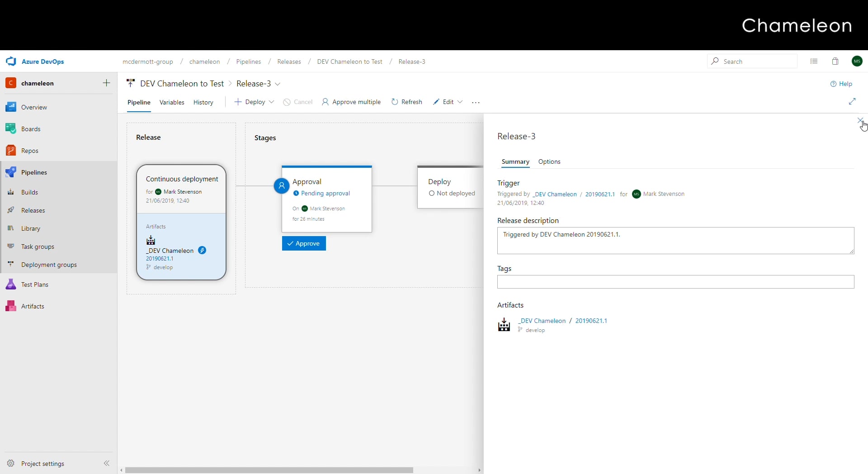Expand the Edit dropdown arrow

[460, 102]
